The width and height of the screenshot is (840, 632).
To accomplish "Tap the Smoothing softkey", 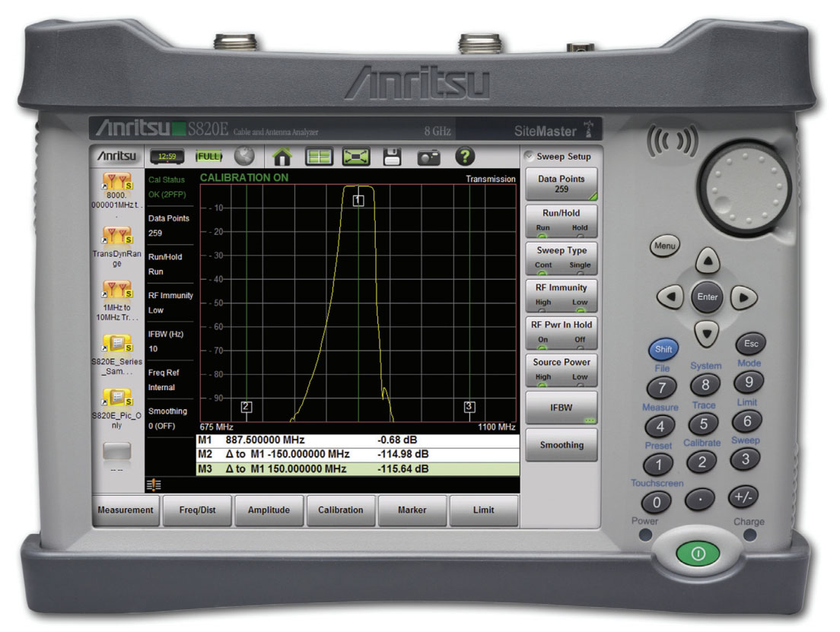I will 562,445.
